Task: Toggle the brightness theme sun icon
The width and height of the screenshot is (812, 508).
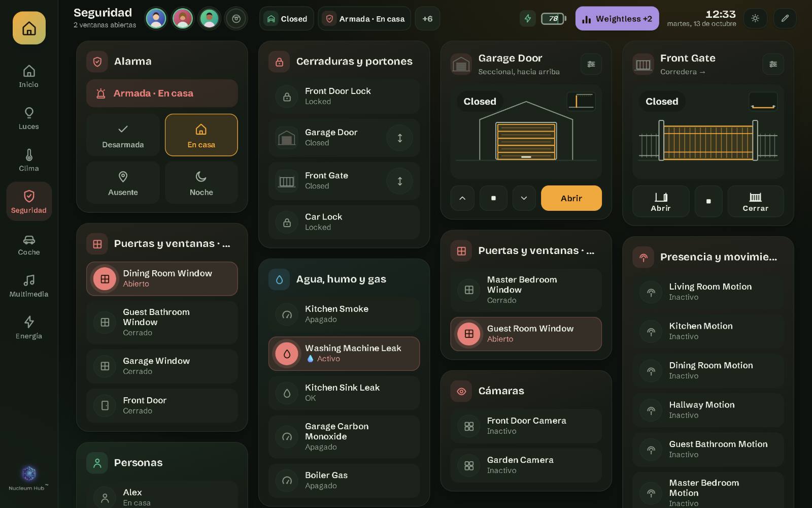Action: point(755,18)
